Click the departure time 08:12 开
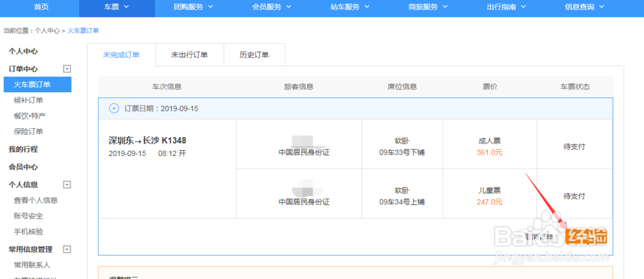The width and height of the screenshot is (644, 279). coord(172,154)
